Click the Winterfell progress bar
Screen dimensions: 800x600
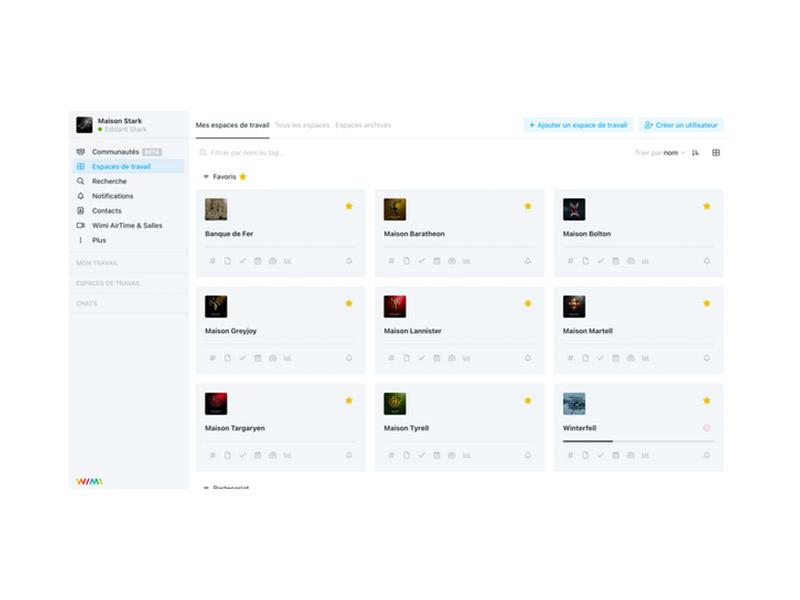638,441
